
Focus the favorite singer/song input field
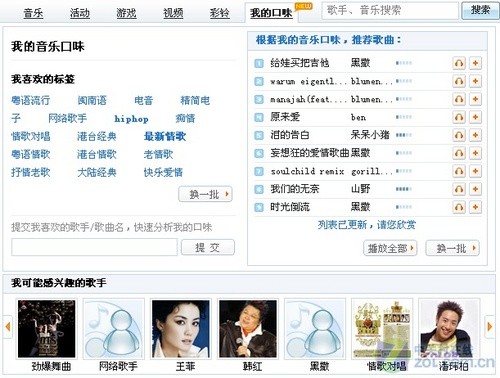pyautogui.click(x=94, y=247)
